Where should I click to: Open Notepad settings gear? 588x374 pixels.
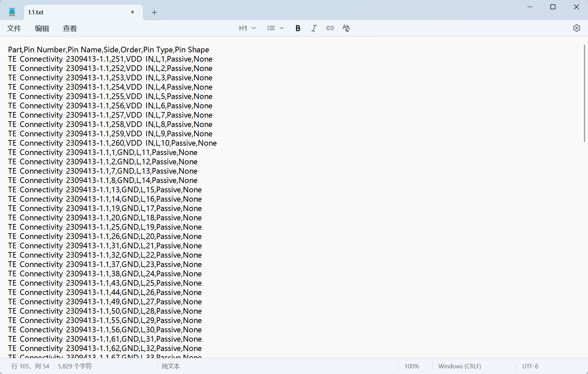click(577, 28)
